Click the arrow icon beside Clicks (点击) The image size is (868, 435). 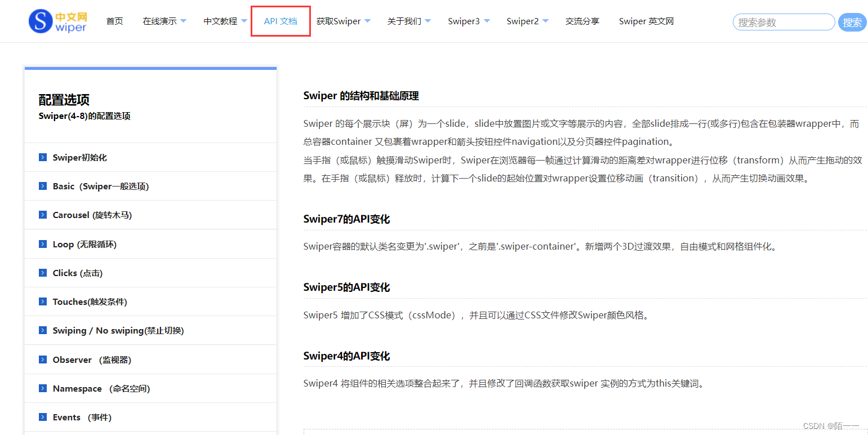pos(43,273)
